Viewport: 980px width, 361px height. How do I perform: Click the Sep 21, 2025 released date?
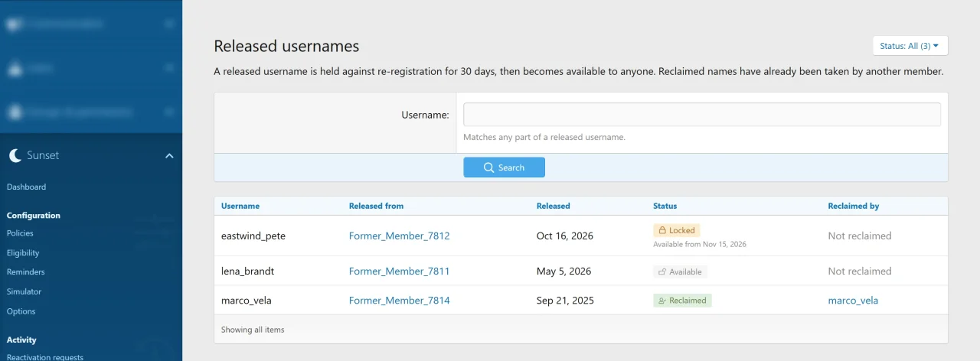[565, 301]
